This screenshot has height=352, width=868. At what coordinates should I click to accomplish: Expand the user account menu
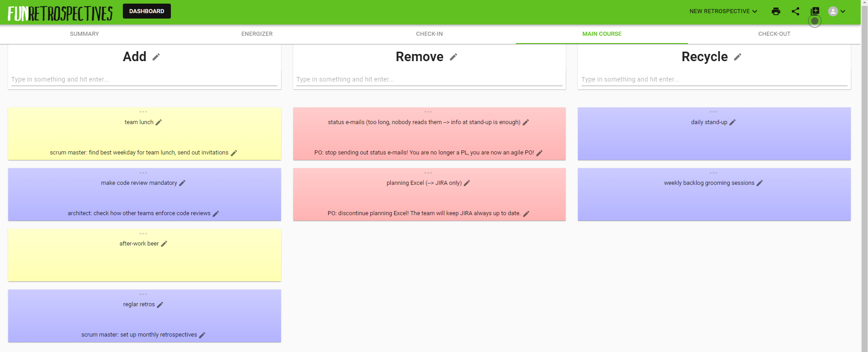(x=837, y=11)
